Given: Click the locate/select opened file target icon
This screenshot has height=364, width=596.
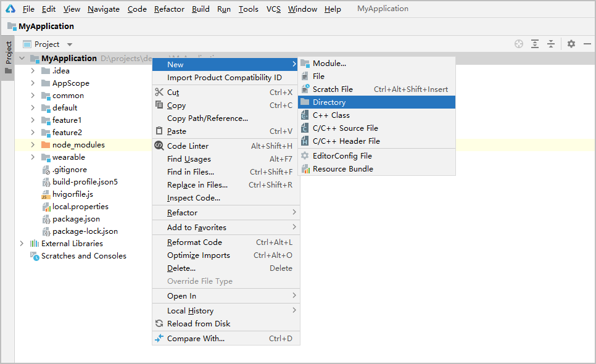Looking at the screenshot, I should (x=519, y=44).
